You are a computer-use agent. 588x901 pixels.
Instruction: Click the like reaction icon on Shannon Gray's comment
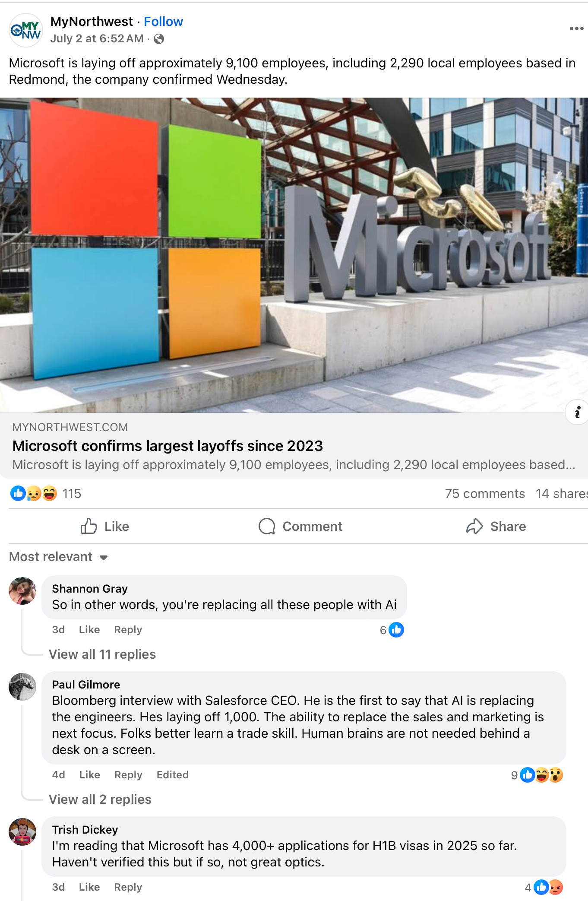click(396, 630)
